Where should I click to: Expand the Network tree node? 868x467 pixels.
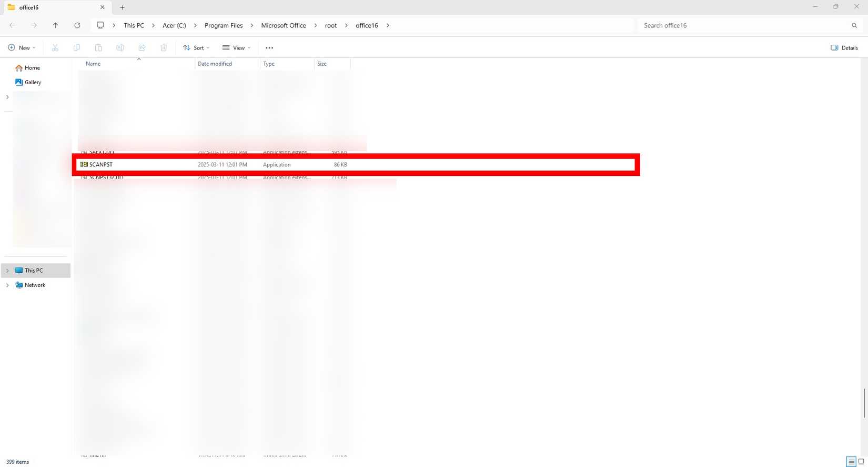(7, 285)
